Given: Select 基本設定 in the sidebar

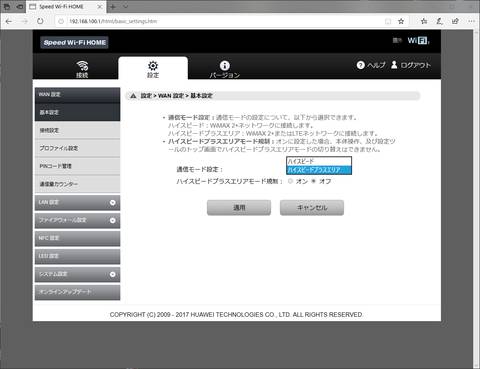Looking at the screenshot, I should [x=77, y=112].
